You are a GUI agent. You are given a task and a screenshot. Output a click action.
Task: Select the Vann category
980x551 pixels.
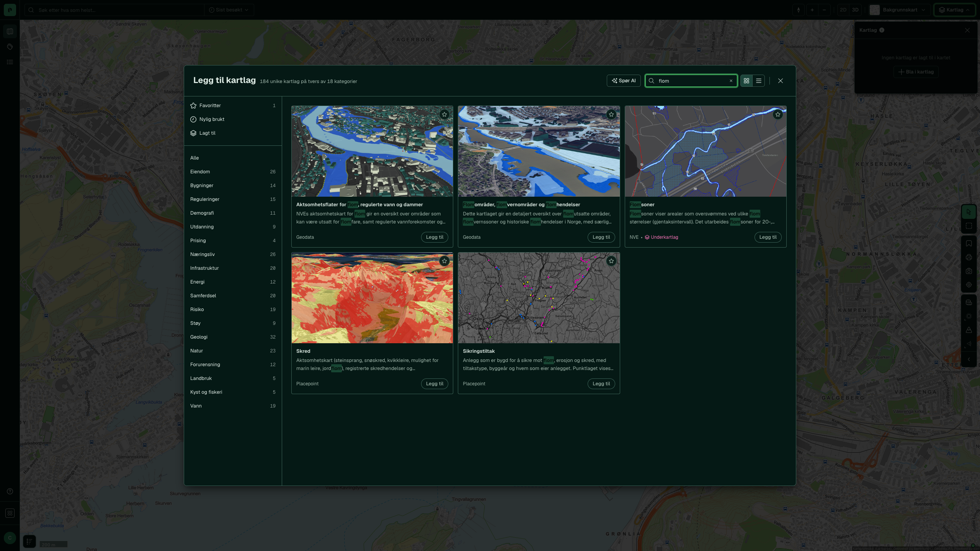pyautogui.click(x=233, y=406)
